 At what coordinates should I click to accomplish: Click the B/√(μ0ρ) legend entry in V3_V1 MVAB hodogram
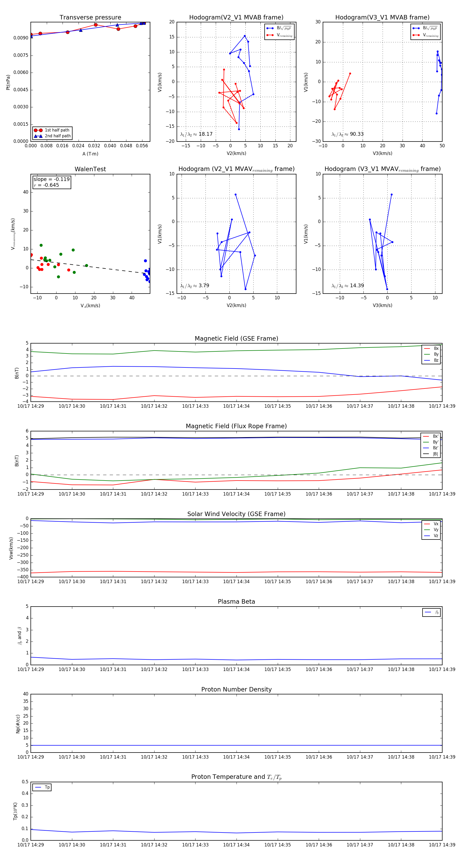(425, 28)
